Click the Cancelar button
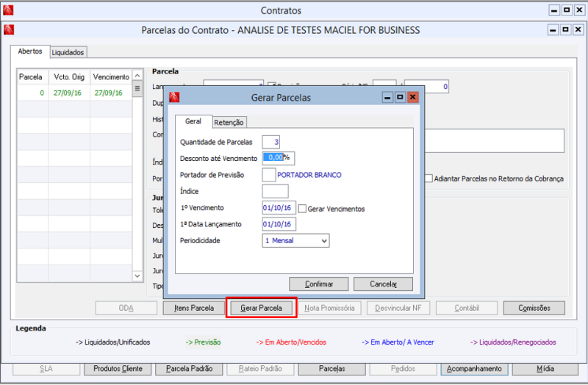Screen dimensions: 588x385 click(383, 284)
